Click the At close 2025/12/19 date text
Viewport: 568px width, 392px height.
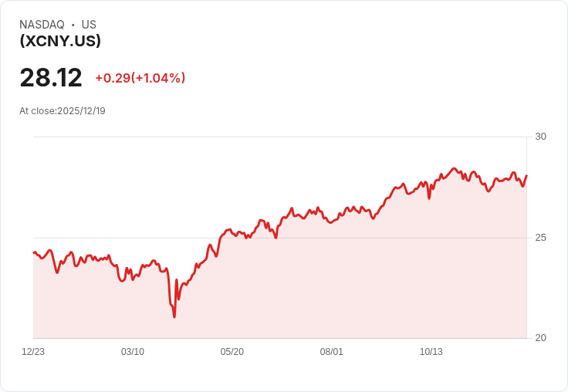coord(63,111)
